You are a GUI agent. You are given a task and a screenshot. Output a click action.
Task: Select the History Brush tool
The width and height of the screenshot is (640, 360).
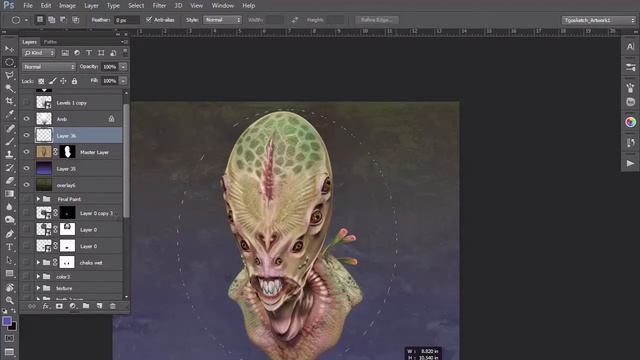pos(9,167)
